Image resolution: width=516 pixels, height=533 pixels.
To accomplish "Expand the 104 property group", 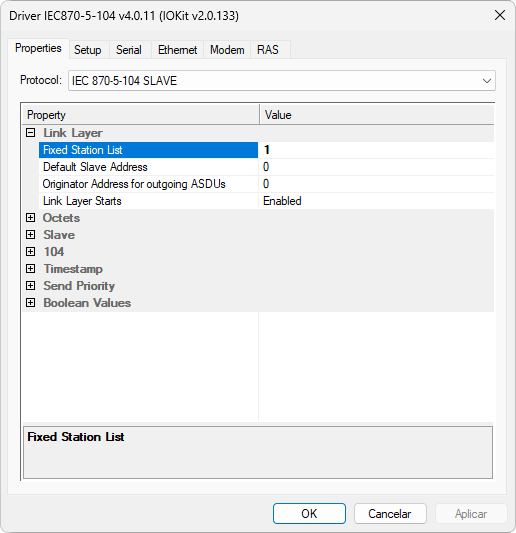I will point(31,252).
